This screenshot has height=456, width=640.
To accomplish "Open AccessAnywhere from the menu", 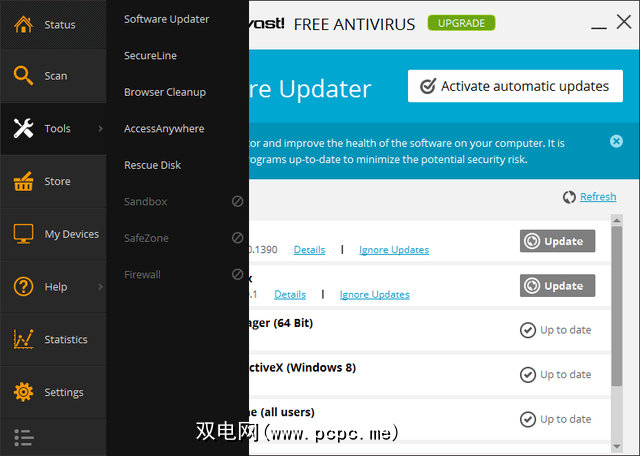I will click(x=164, y=129).
